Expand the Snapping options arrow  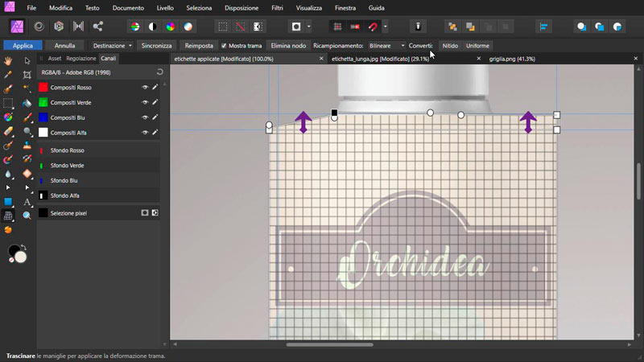coord(386,27)
